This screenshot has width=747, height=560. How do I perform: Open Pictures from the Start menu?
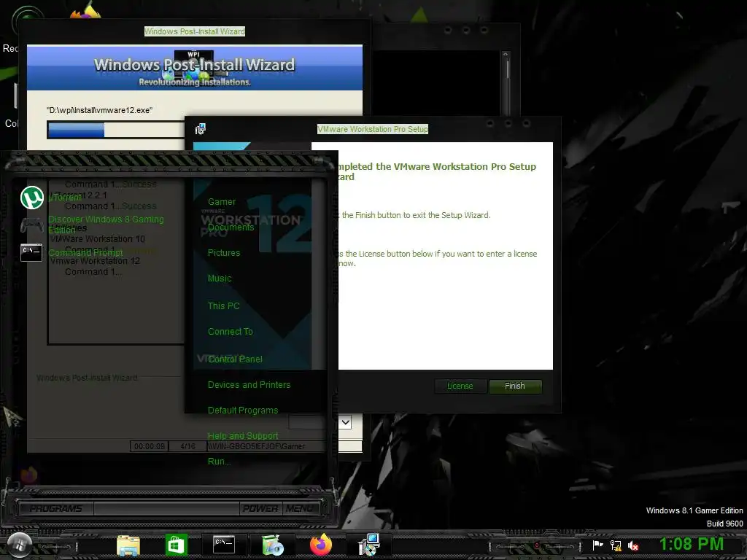(224, 253)
